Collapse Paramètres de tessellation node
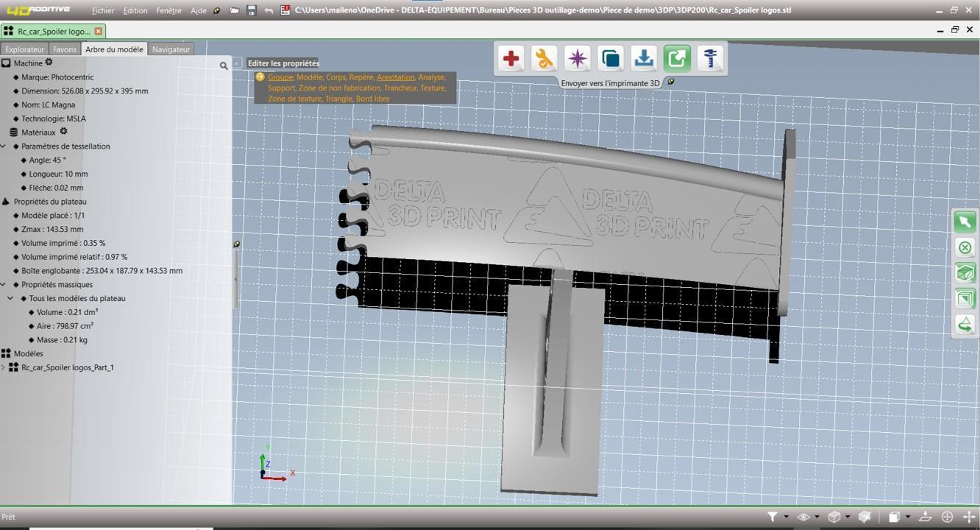 (x=3, y=146)
